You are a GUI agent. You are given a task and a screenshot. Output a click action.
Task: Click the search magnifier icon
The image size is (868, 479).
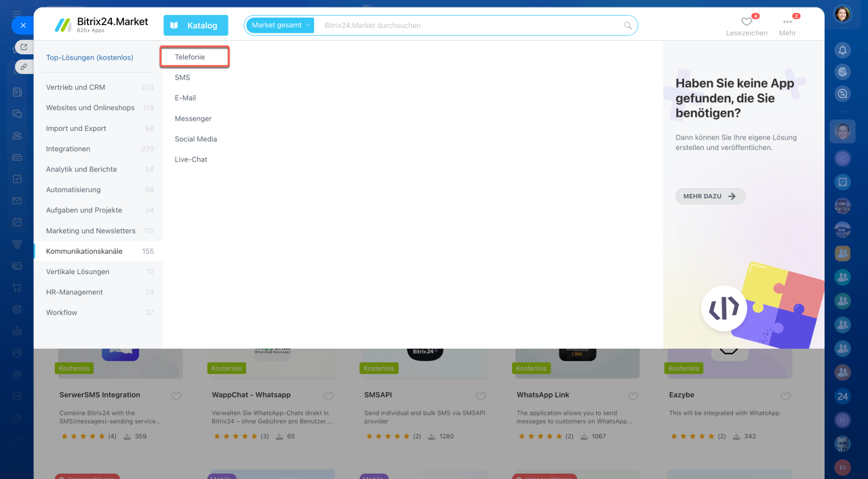pos(628,26)
